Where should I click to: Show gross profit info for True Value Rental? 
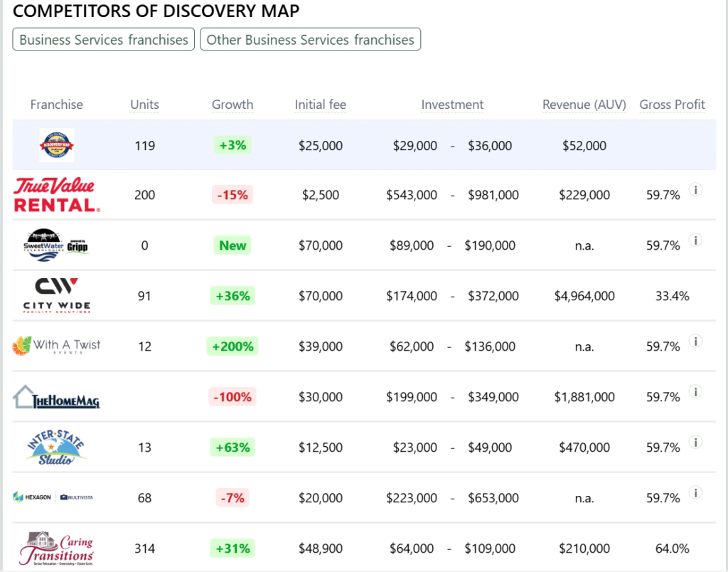click(695, 189)
